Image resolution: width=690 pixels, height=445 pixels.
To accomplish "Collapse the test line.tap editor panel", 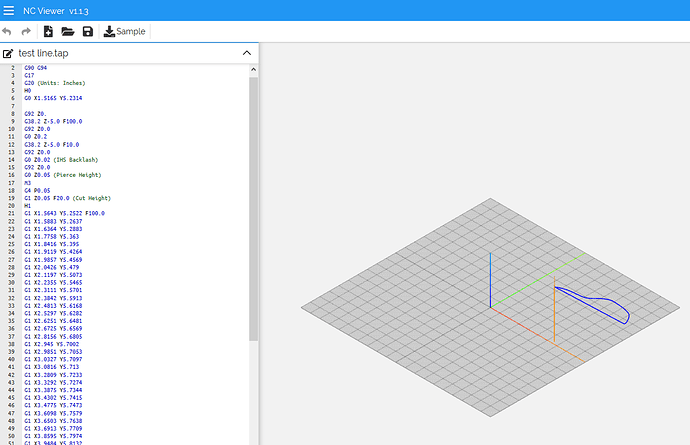I will [x=247, y=53].
